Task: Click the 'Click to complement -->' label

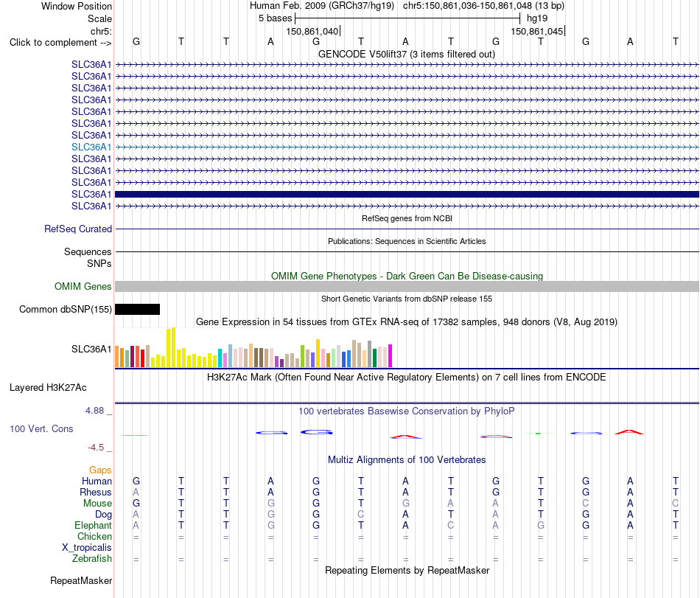Action: click(60, 43)
